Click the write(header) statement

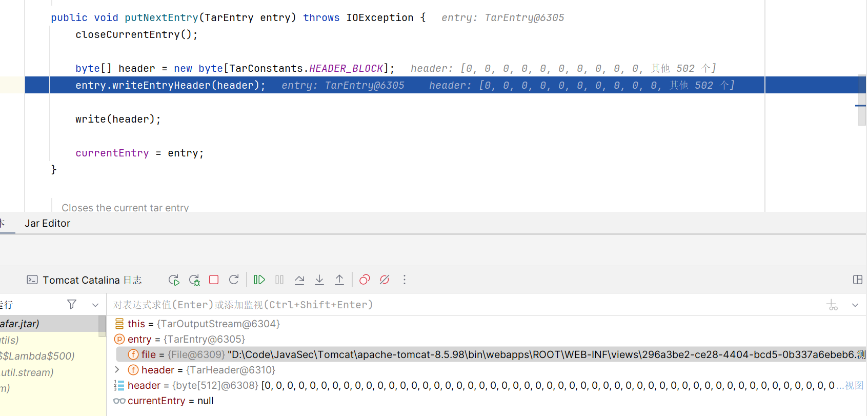pos(118,119)
